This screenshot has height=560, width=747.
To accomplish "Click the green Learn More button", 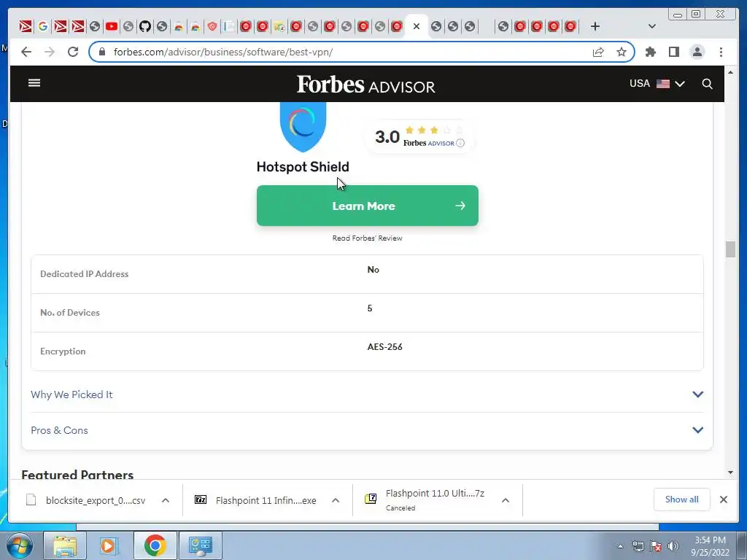I will tap(368, 206).
